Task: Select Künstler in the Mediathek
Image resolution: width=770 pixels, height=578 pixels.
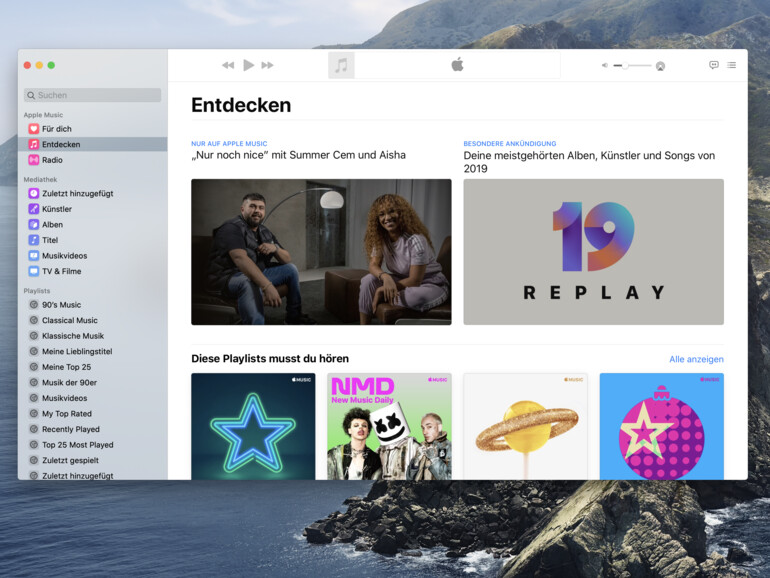Action: (93, 209)
